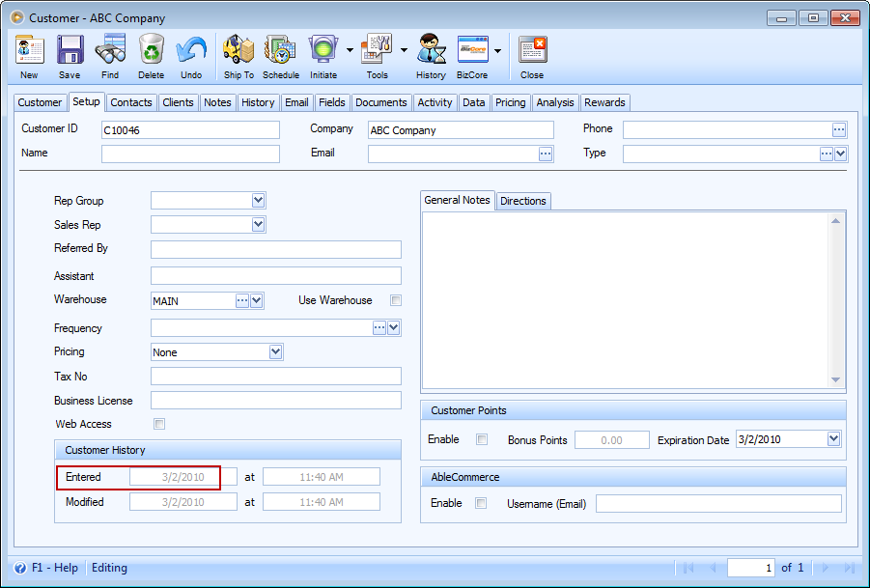Click the Assistant input field
The width and height of the screenshot is (870, 588).
tap(276, 276)
